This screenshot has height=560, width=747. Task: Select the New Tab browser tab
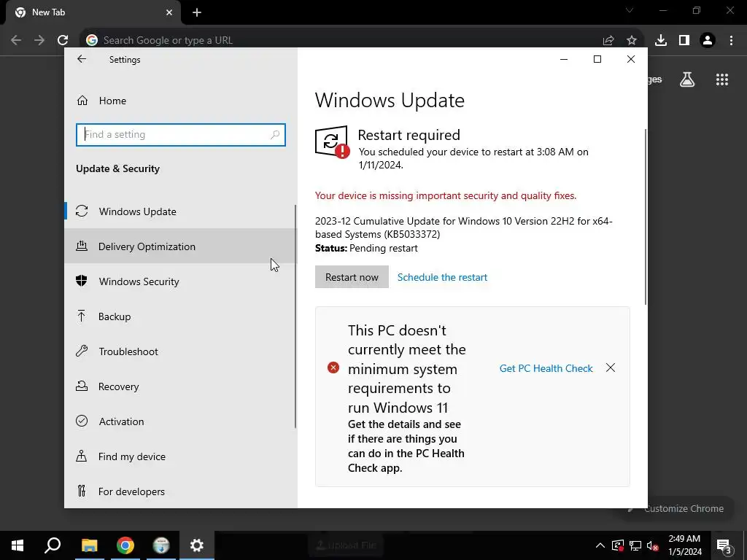click(x=93, y=12)
